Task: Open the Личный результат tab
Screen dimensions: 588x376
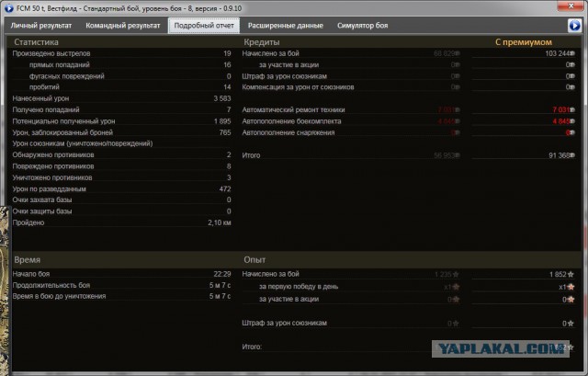Action: pos(40,26)
